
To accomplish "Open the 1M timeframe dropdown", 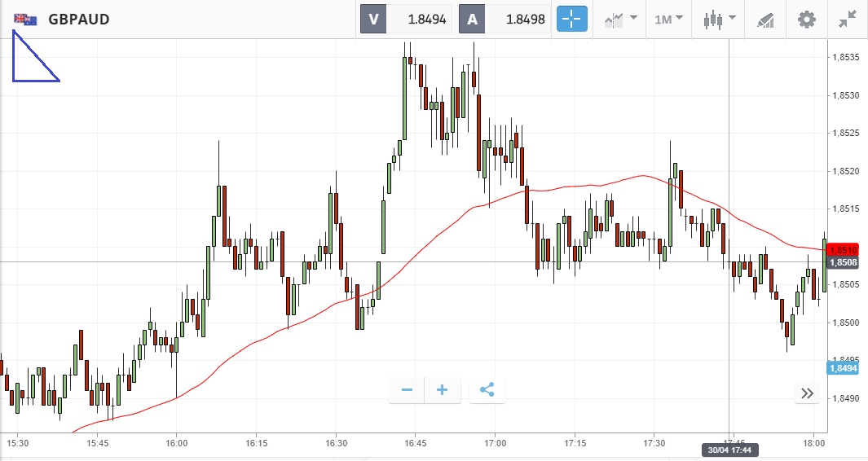I will (x=668, y=19).
